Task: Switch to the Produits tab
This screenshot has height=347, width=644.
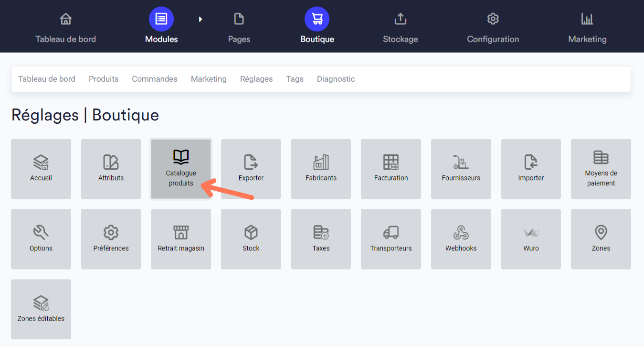Action: 104,79
